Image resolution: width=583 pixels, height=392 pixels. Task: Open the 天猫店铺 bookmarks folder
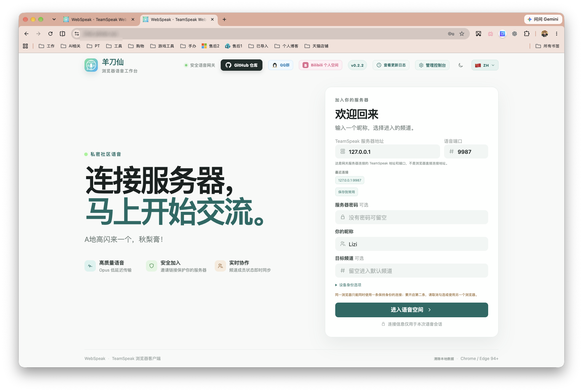click(317, 46)
